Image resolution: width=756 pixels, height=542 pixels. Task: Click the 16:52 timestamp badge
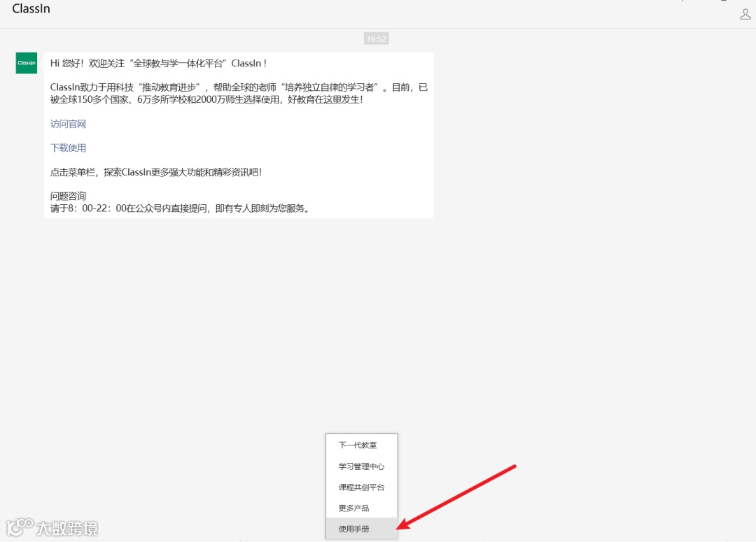pyautogui.click(x=376, y=38)
